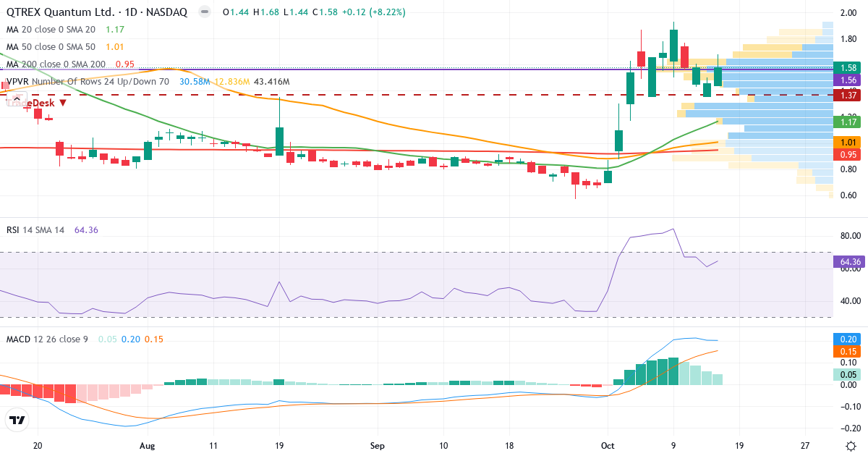Click the 64.36 value in RSI legend

86,230
